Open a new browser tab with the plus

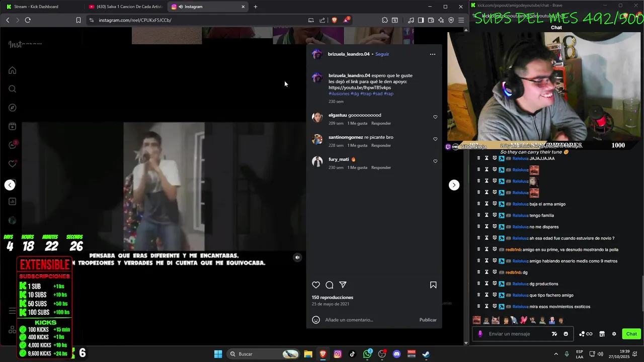[256, 7]
